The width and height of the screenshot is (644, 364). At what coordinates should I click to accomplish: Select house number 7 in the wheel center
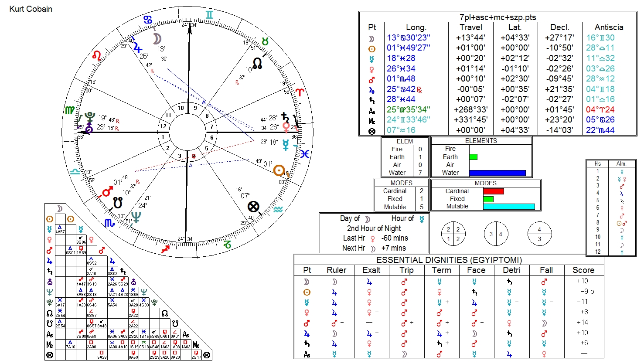(212, 127)
